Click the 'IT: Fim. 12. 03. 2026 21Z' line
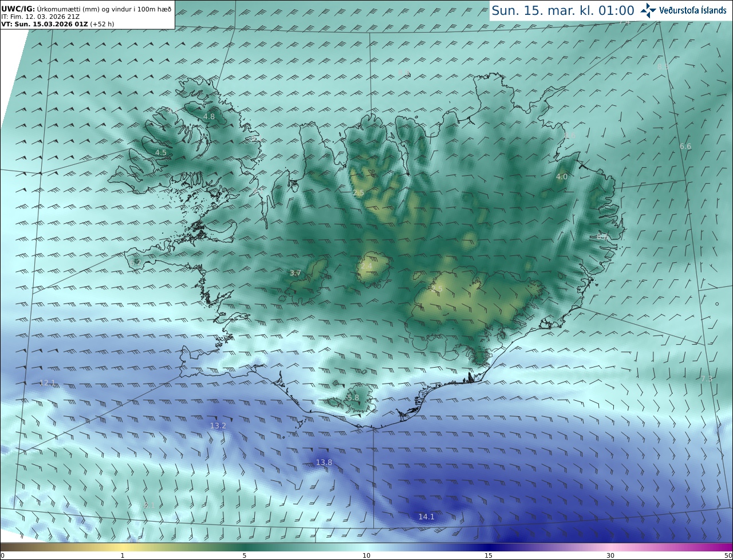 coord(40,17)
